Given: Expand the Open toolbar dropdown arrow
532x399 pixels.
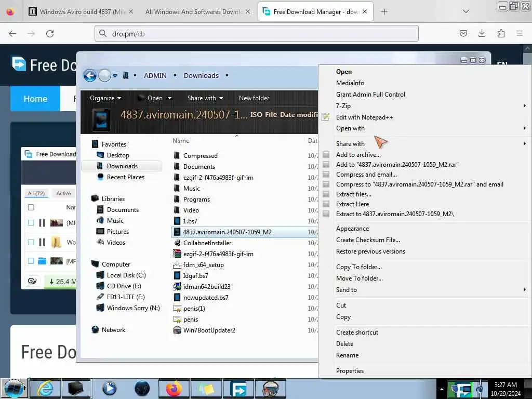Looking at the screenshot, I should tap(169, 98).
